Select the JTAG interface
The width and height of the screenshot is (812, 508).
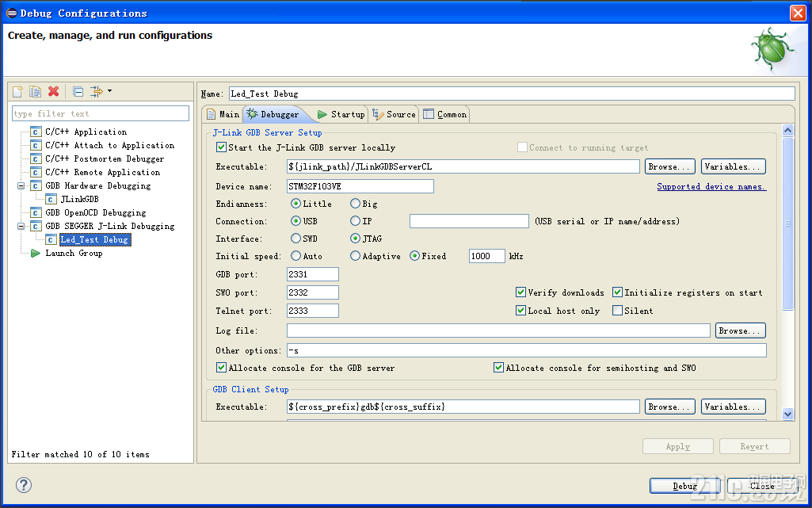coord(355,239)
